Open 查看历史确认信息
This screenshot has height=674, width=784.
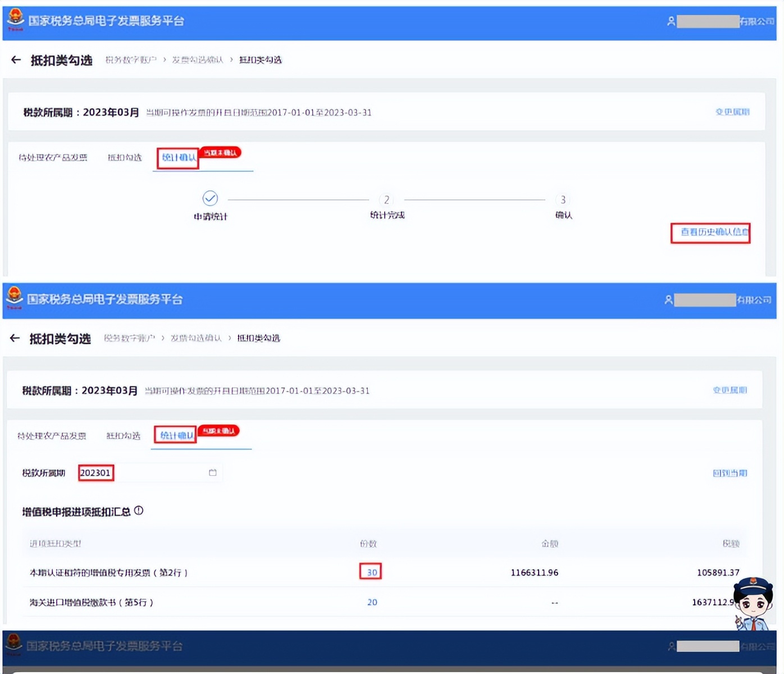coord(710,233)
